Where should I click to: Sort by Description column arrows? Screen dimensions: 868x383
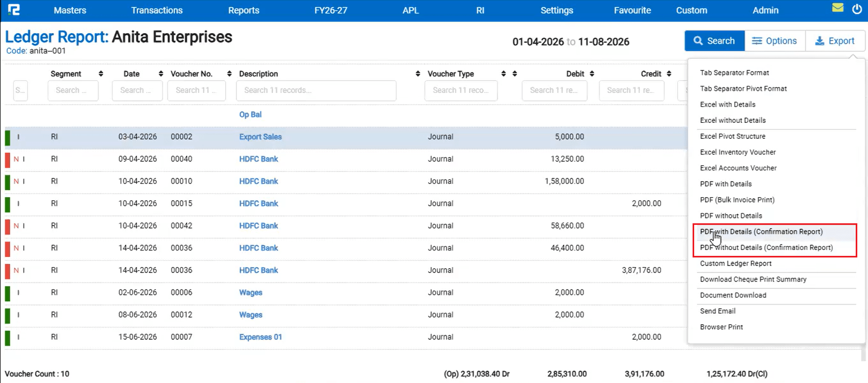point(418,74)
